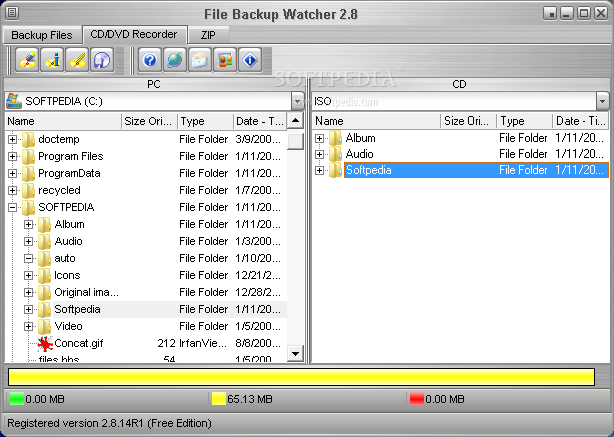Click the Album folder icon in CD pane
614x437 pixels.
click(335, 138)
